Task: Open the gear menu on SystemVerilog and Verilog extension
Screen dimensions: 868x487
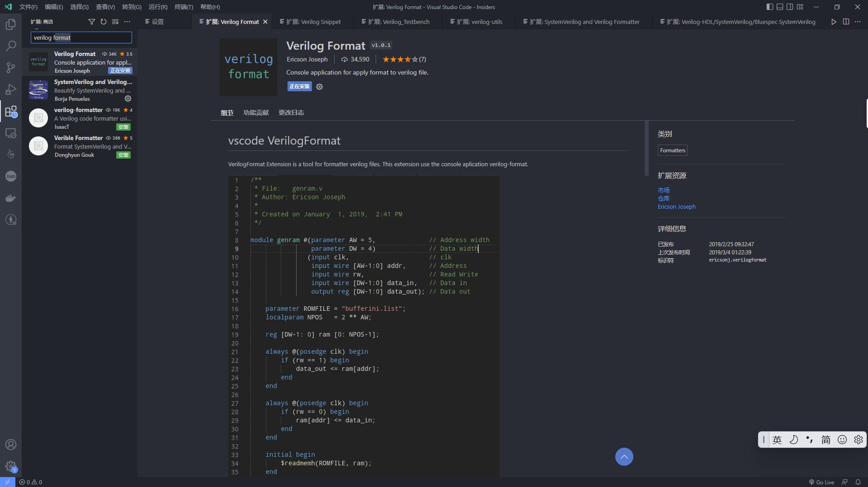Action: point(128,98)
